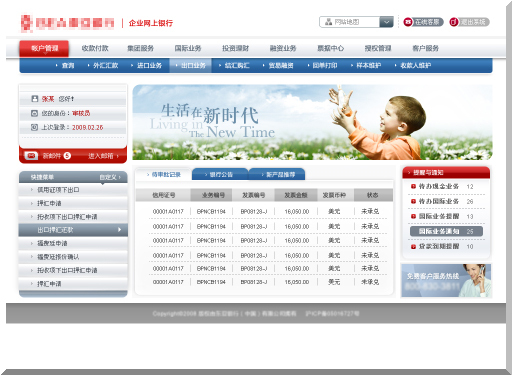Select 外汇汇款 in the blue submenu

click(105, 65)
